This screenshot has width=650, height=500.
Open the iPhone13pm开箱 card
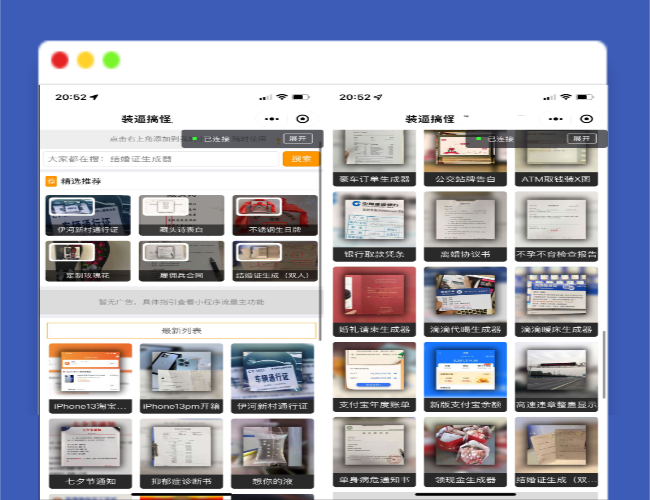tap(181, 379)
